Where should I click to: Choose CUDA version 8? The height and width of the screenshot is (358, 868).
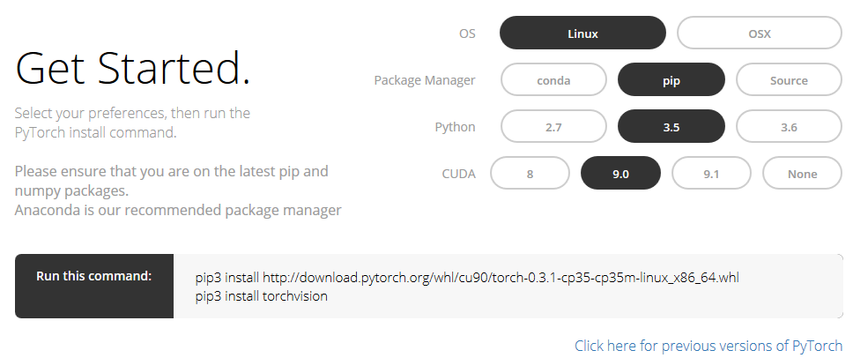click(x=530, y=174)
